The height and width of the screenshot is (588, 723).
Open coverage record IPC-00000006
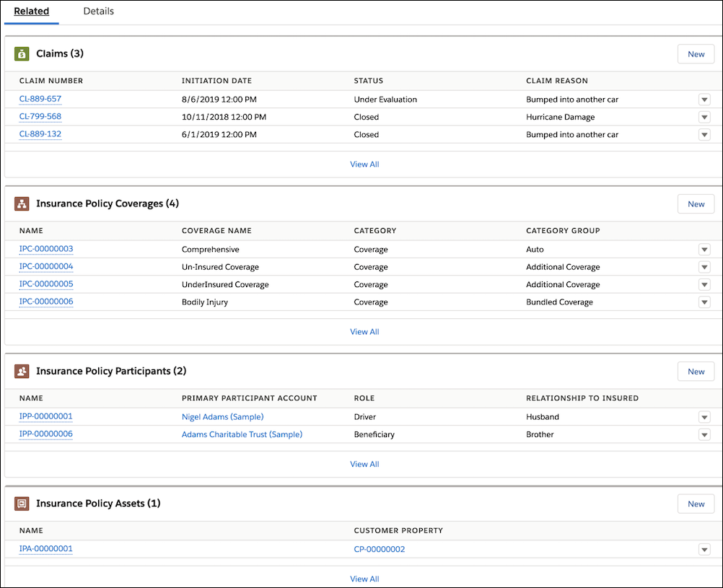click(x=46, y=301)
